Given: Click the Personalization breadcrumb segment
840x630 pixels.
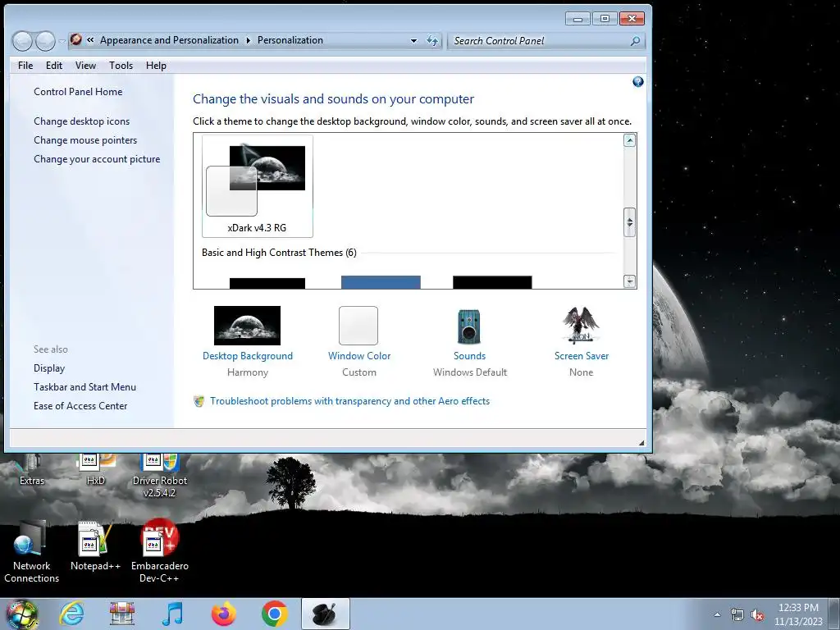Looking at the screenshot, I should (x=290, y=40).
